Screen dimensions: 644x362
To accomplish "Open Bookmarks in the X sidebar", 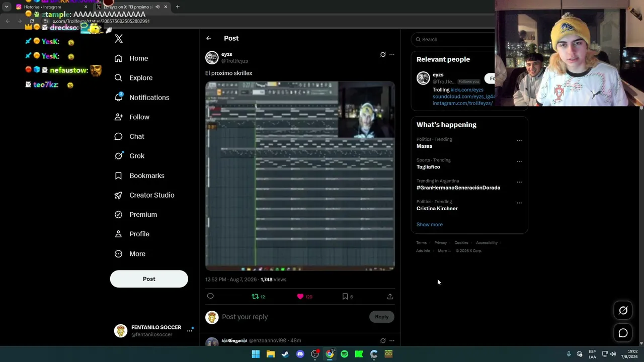I will 139,175.
